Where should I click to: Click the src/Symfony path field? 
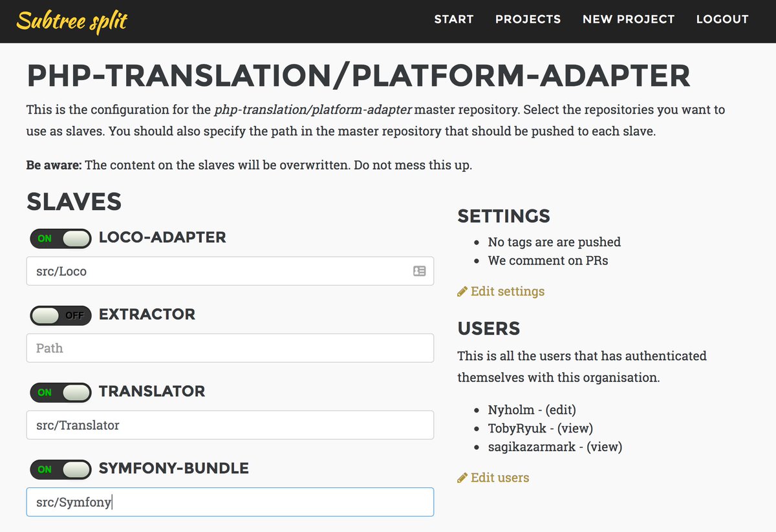tap(230, 502)
